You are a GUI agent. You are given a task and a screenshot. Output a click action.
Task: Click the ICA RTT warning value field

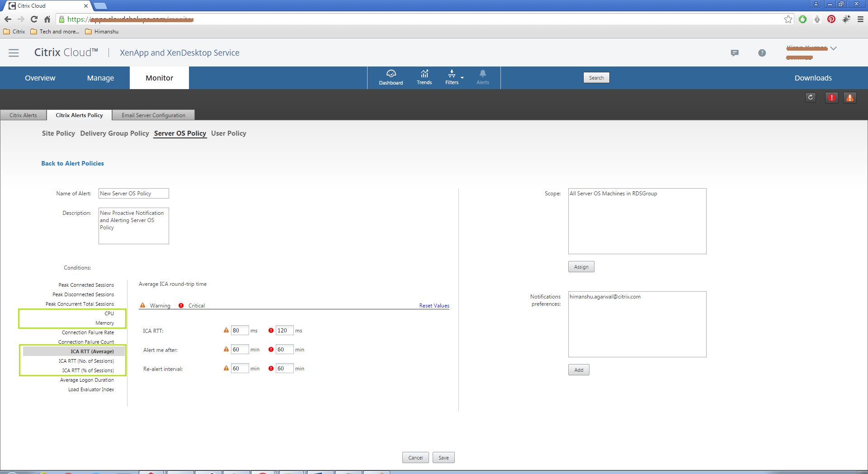[239, 331]
